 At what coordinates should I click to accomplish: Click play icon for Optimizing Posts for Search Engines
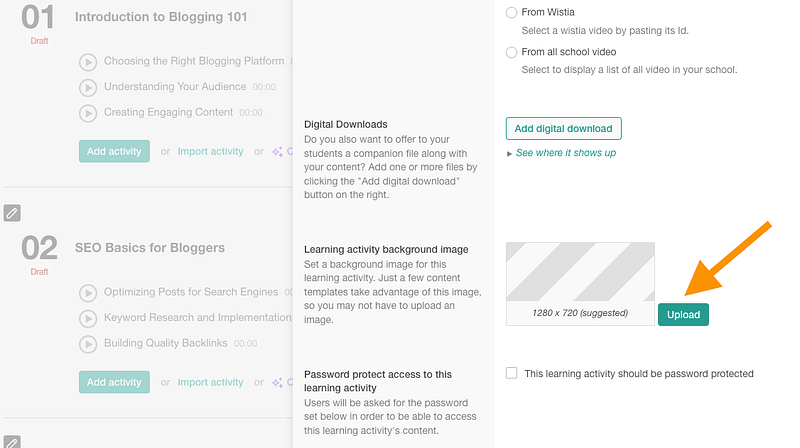coord(88,292)
